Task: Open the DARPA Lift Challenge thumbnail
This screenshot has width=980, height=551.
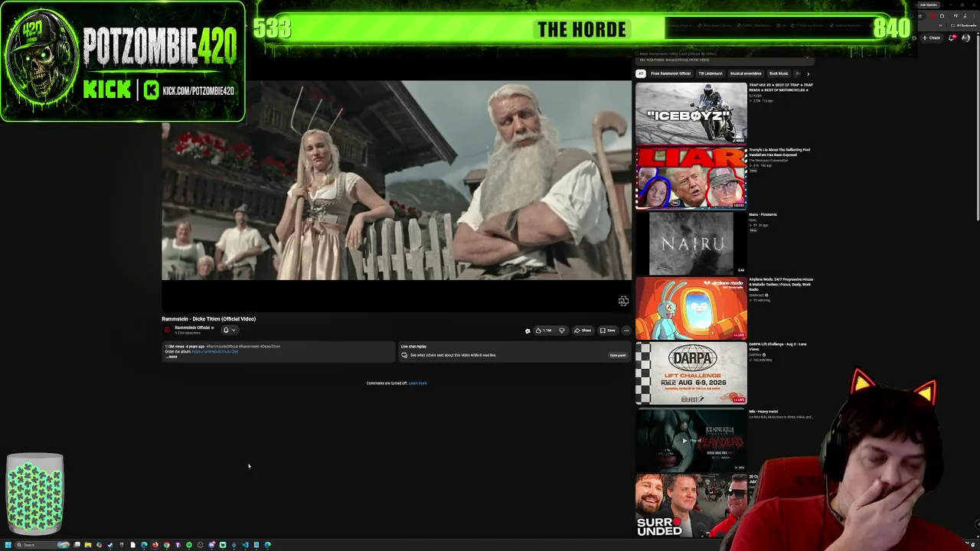Action: pyautogui.click(x=691, y=373)
